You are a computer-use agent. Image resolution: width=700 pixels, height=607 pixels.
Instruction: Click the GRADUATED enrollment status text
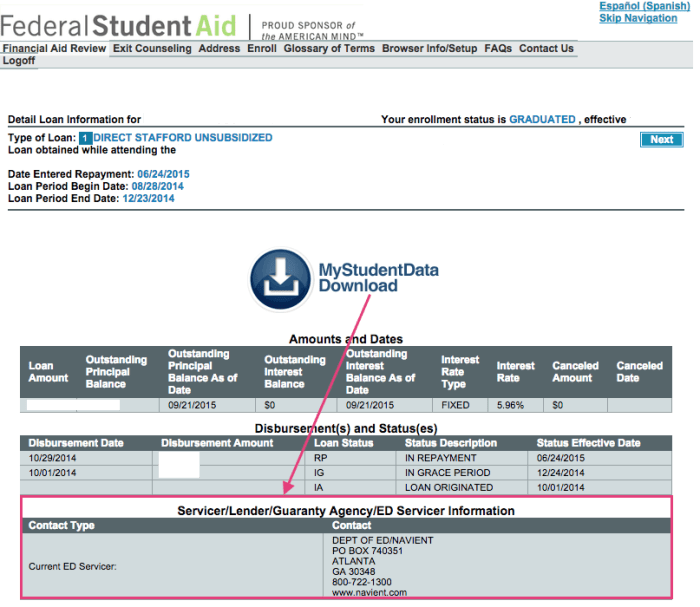[x=542, y=120]
